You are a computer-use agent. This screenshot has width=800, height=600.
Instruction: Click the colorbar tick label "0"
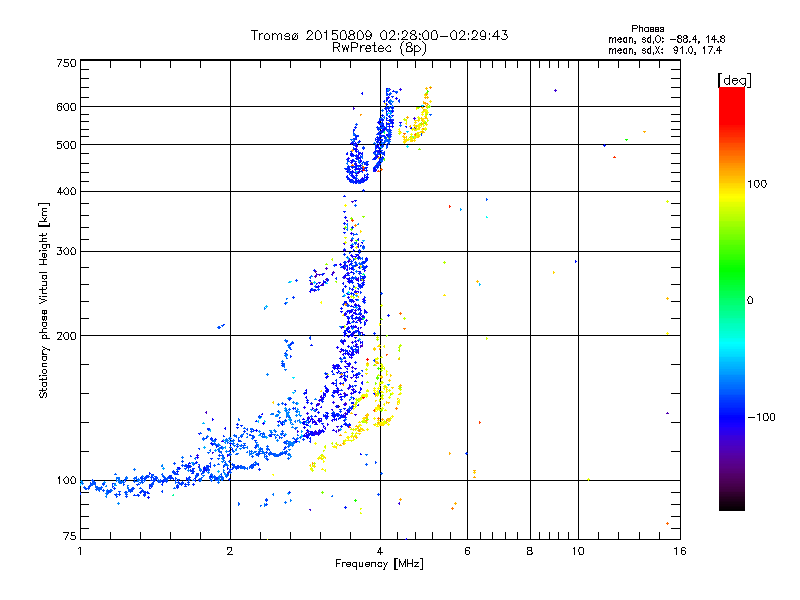click(750, 301)
